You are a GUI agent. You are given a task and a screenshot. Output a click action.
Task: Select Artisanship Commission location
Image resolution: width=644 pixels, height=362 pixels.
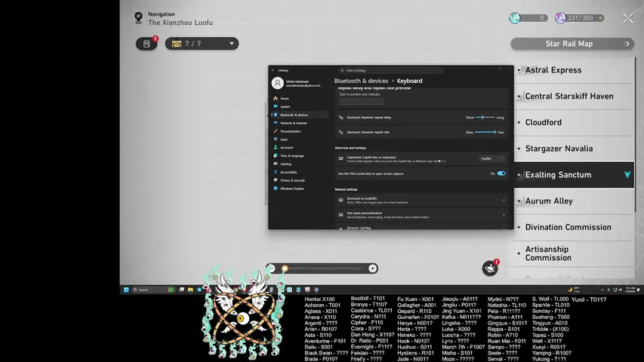[573, 253]
